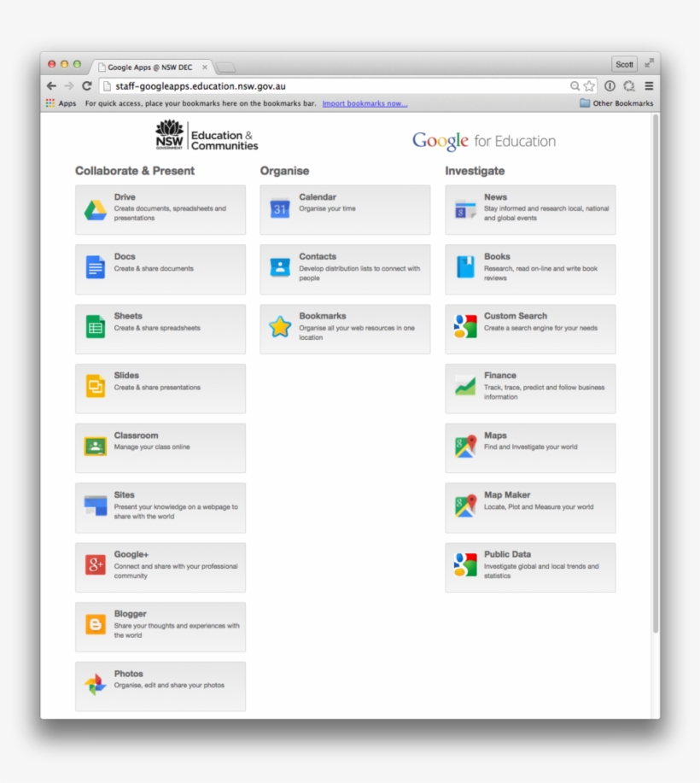Click the Map Maker icon
Image resolution: width=700 pixels, height=783 pixels.
pyautogui.click(x=465, y=505)
